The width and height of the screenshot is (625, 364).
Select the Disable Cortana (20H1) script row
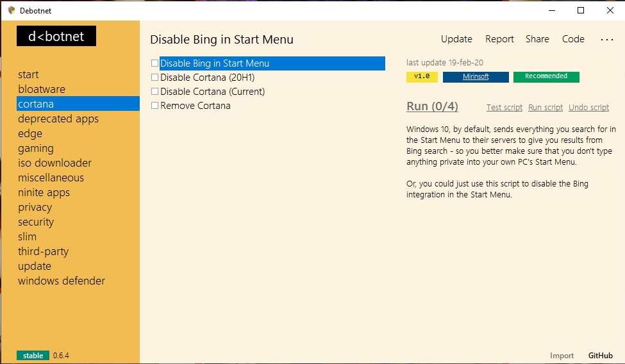(x=207, y=78)
